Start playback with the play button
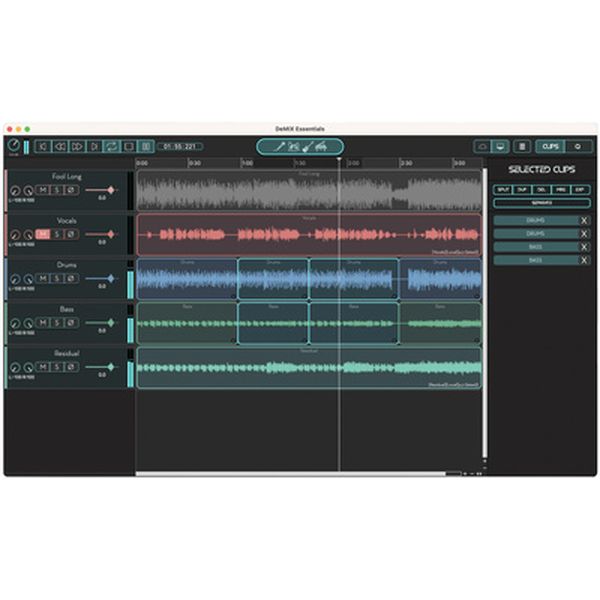 click(94, 146)
